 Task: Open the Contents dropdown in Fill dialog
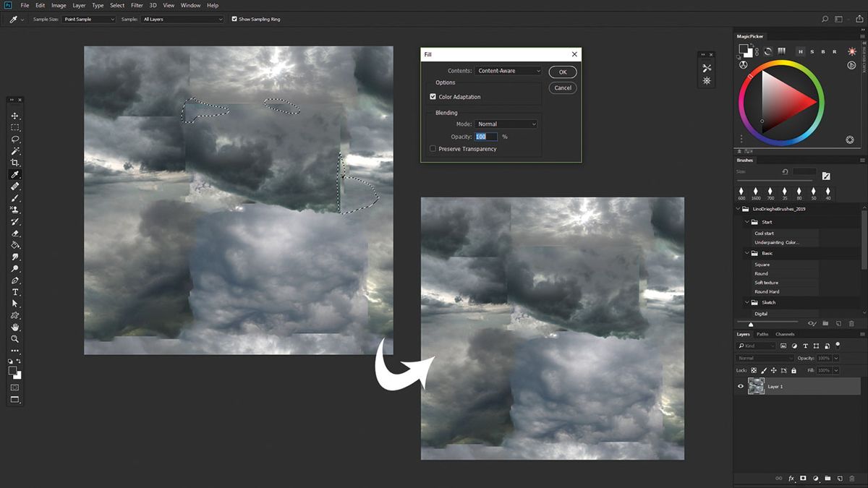point(506,70)
